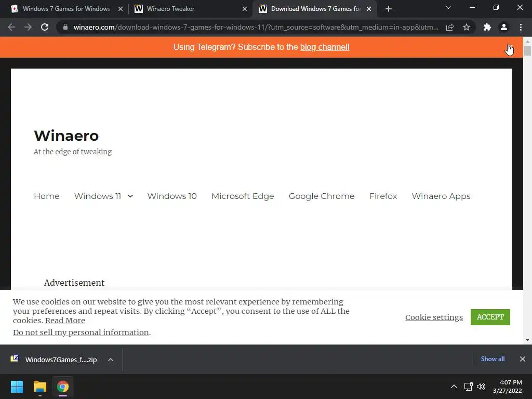Expand the download item options chevron
532x399 pixels.
coord(111,360)
